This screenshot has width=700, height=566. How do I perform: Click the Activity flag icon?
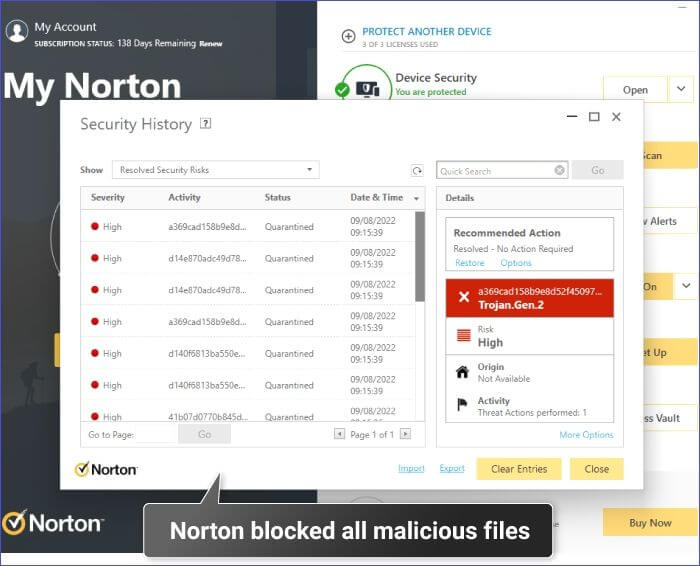pos(462,404)
